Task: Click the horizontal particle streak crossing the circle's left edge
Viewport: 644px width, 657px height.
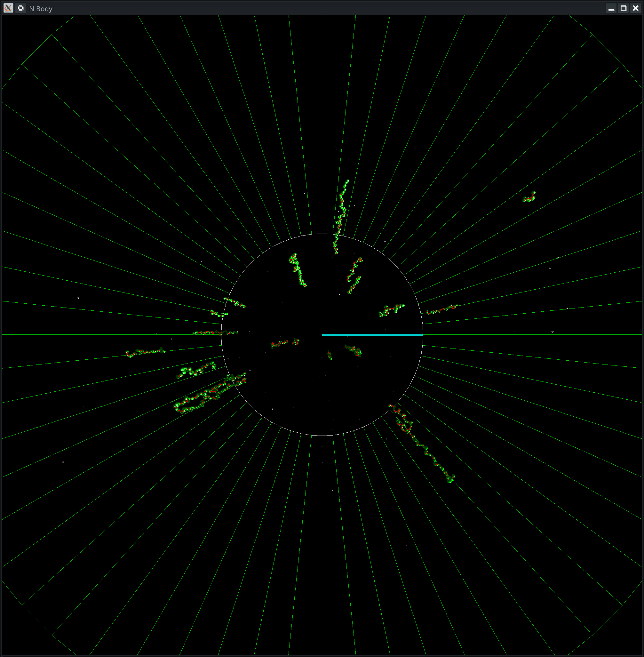Action: pos(215,333)
